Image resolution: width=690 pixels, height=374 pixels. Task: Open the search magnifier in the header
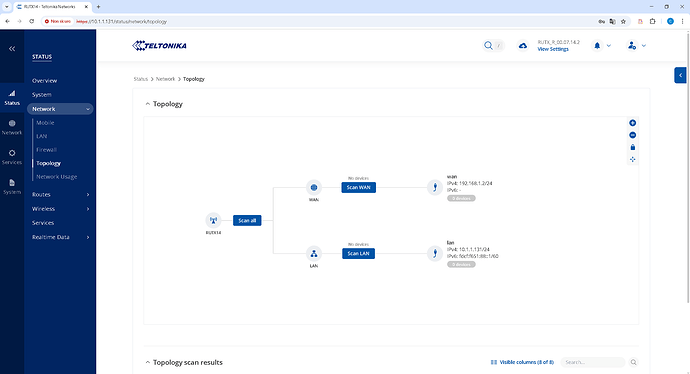(488, 45)
